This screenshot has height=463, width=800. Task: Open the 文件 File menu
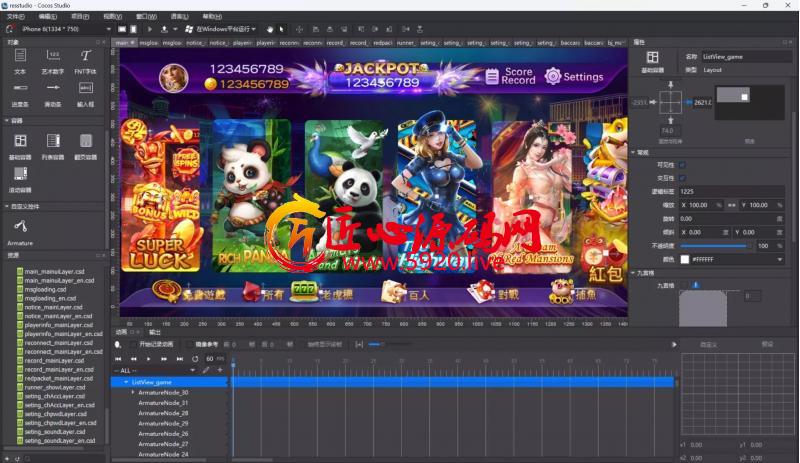click(x=16, y=17)
